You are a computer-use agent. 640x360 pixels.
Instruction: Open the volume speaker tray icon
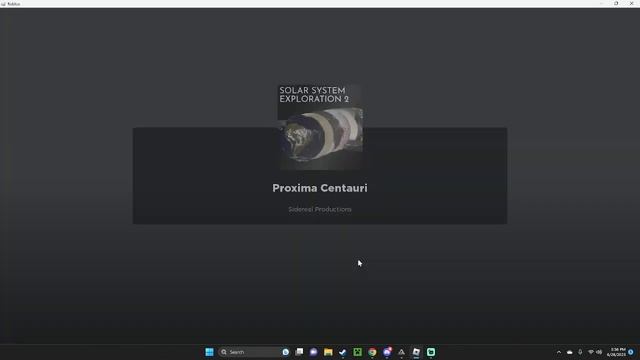[599, 352]
